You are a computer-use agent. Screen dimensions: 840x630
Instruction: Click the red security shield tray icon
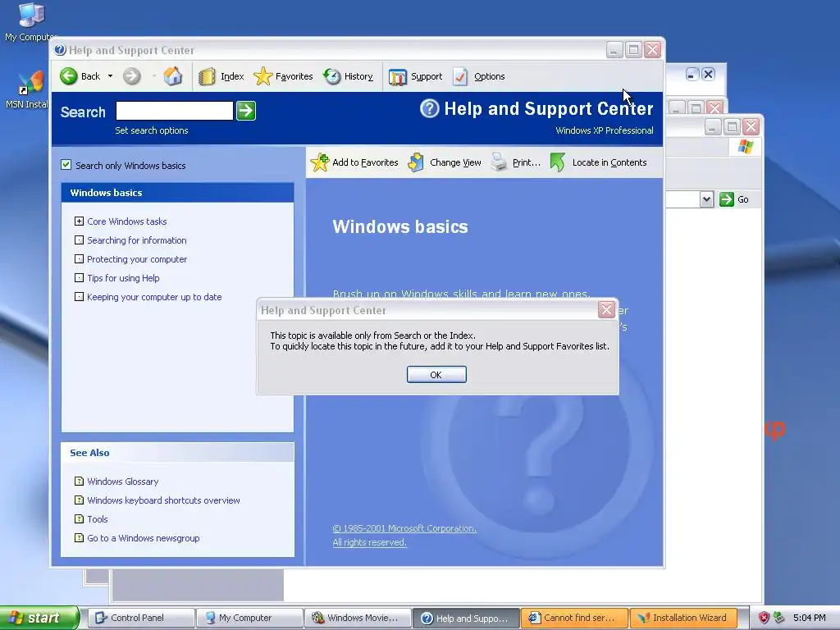[764, 618]
